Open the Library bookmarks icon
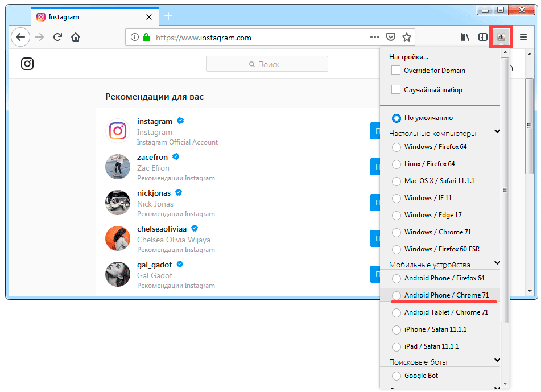Viewport: 541px width, 392px height. point(465,38)
